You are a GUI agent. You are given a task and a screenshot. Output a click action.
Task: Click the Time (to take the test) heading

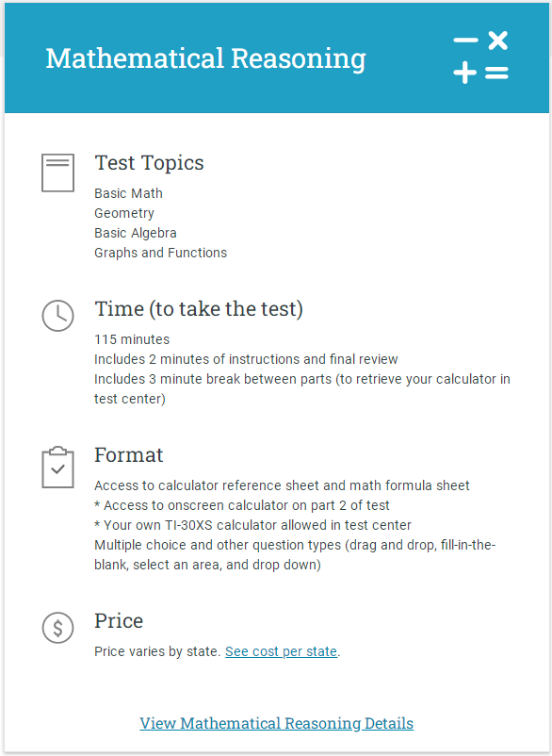coord(199,308)
